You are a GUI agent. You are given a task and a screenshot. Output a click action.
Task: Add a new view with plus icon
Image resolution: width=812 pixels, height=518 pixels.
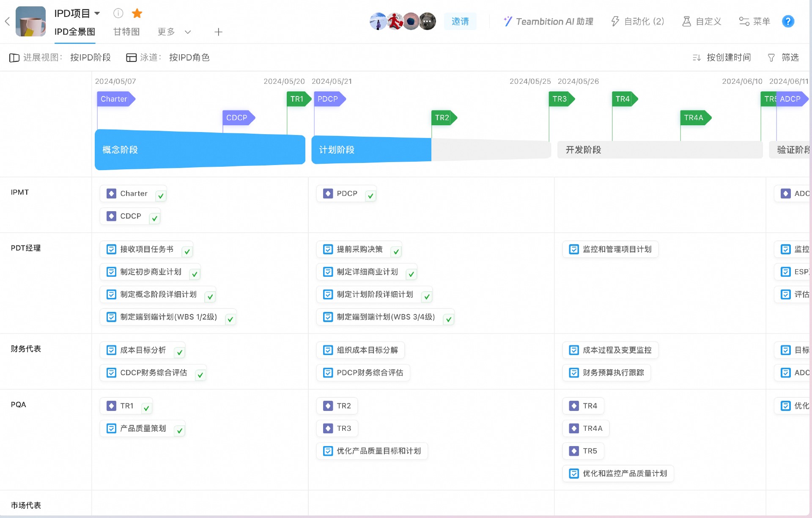(x=218, y=32)
